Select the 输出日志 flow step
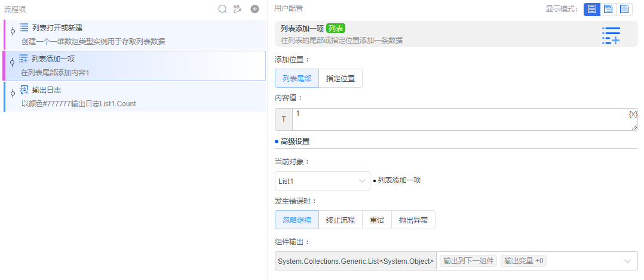 click(x=135, y=97)
